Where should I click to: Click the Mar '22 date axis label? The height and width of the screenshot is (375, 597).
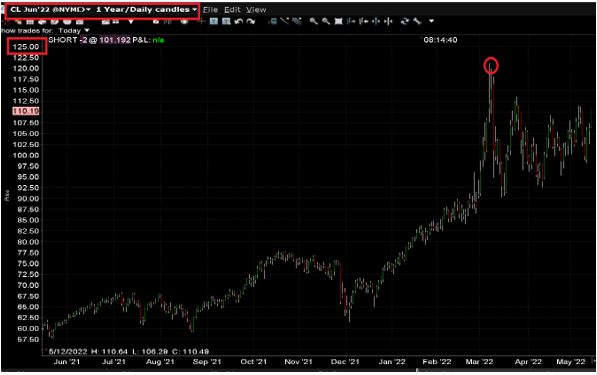point(479,362)
